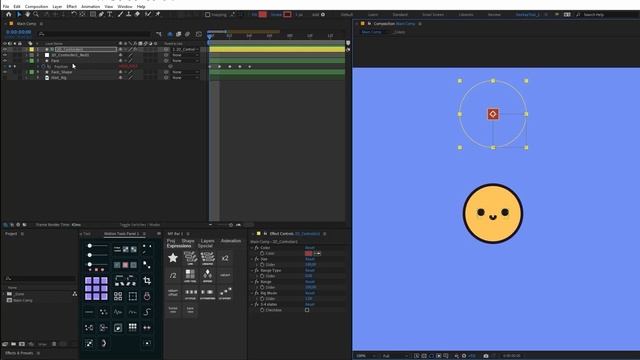
Task: Click the Home icon in the toolbar
Action: pos(9,14)
